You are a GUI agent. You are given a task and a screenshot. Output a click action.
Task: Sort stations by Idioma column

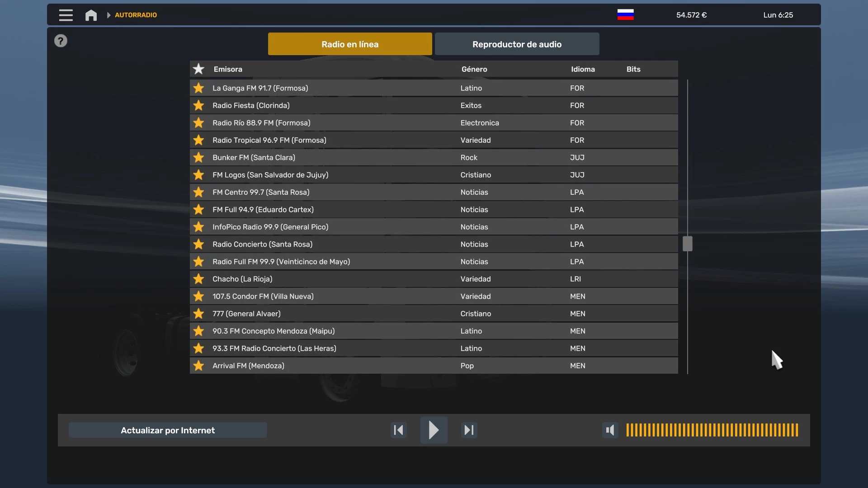[583, 69]
